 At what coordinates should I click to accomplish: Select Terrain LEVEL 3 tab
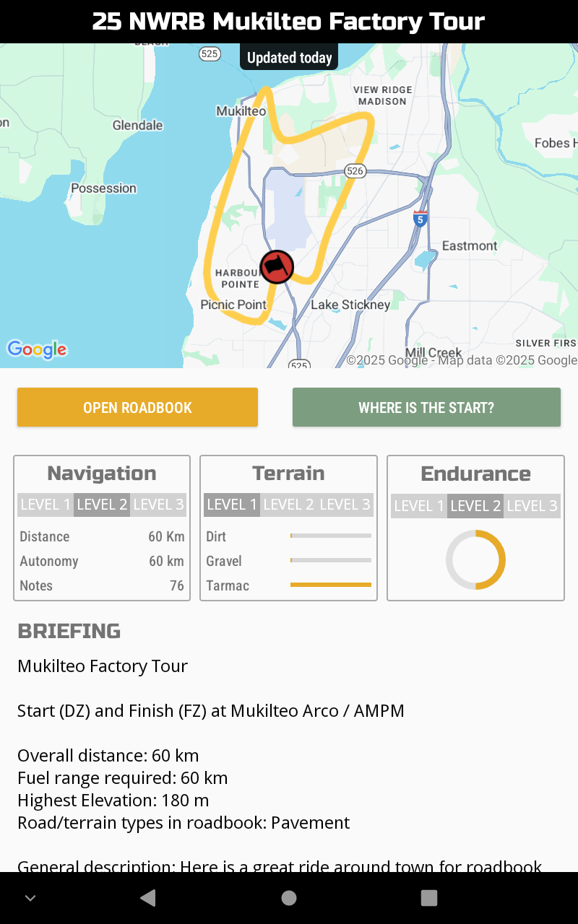tap(345, 505)
